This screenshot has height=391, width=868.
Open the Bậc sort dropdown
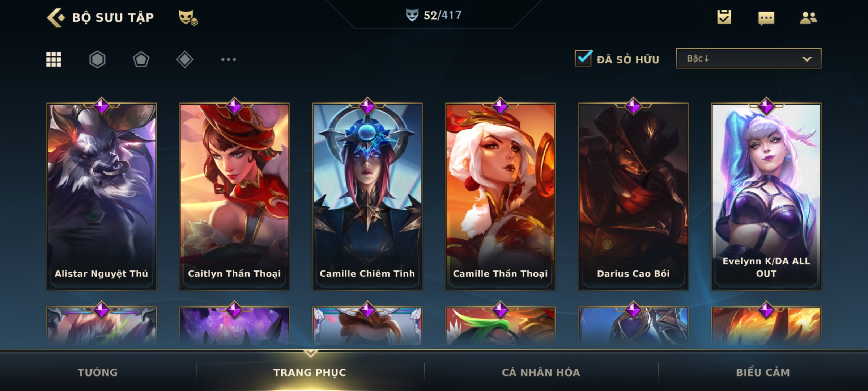[x=748, y=58]
